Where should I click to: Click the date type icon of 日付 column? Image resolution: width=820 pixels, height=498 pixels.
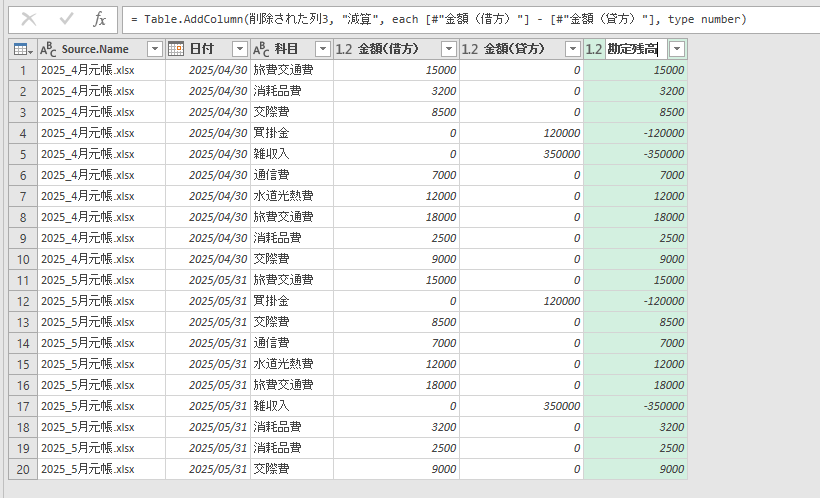pos(175,49)
